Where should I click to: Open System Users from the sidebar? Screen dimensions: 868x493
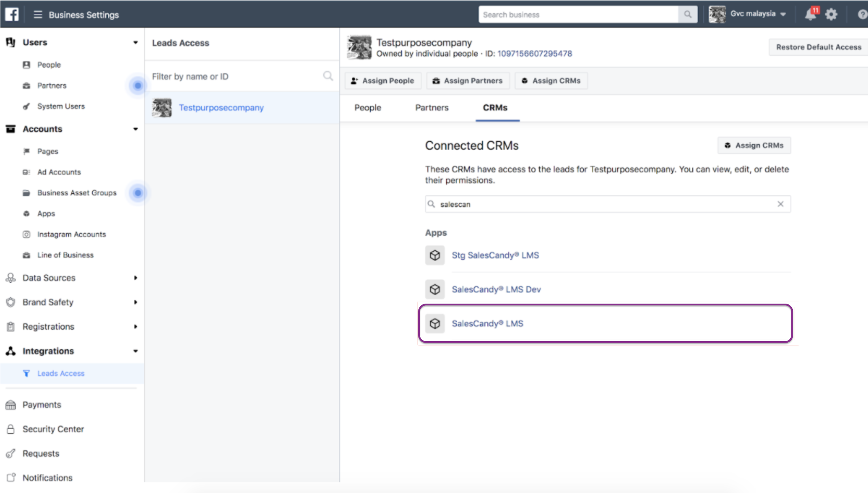(27, 106)
